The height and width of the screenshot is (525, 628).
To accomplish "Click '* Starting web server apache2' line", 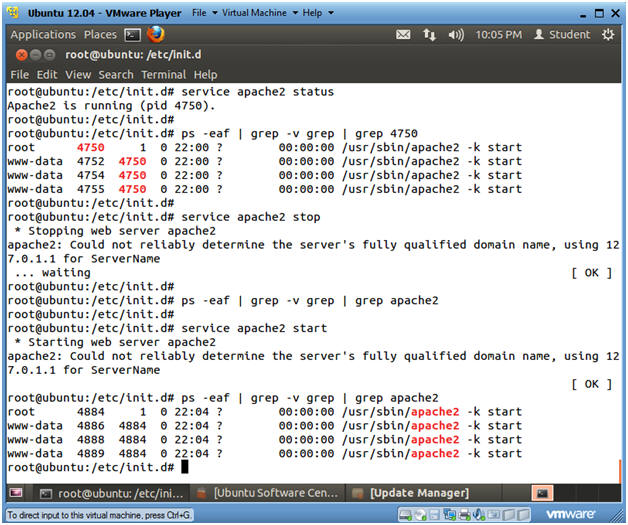I will click(x=115, y=342).
